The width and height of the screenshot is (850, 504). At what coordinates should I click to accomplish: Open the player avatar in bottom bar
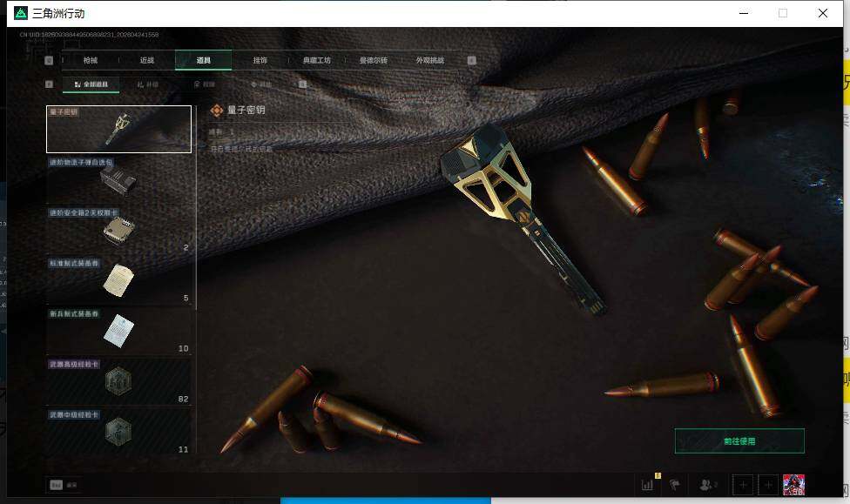pos(793,485)
